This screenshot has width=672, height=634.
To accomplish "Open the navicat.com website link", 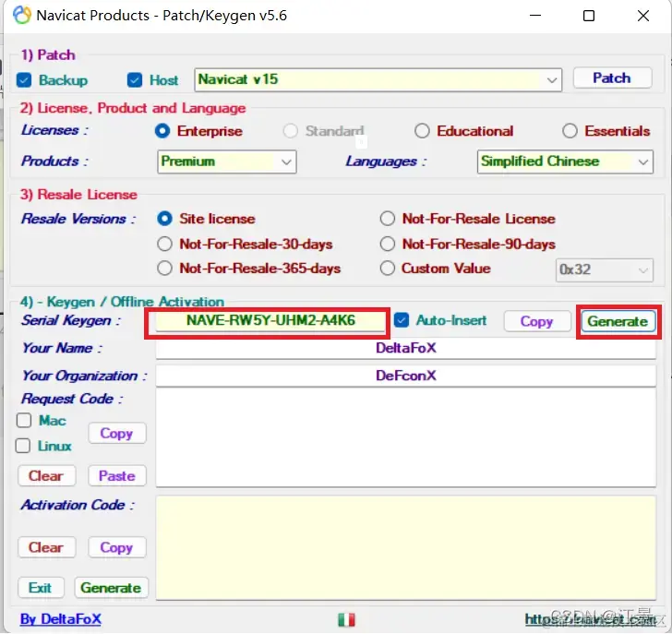I will pyautogui.click(x=591, y=619).
